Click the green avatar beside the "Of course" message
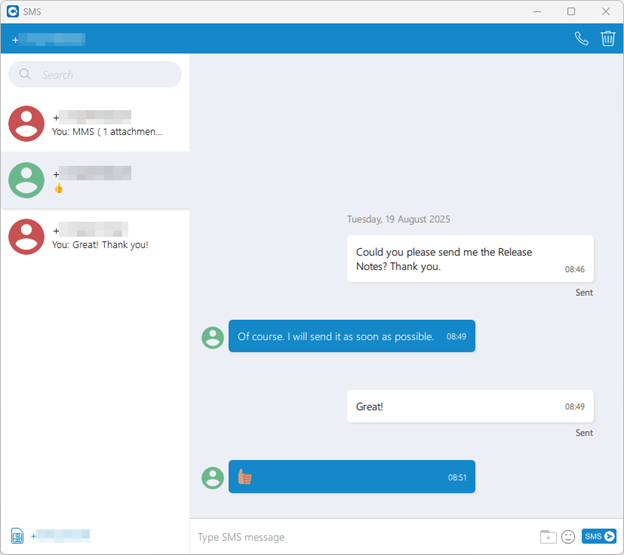This screenshot has width=624, height=555. [x=213, y=337]
